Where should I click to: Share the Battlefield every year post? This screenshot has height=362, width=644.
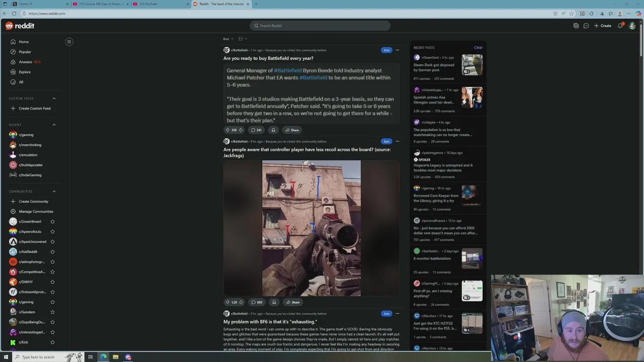292,130
